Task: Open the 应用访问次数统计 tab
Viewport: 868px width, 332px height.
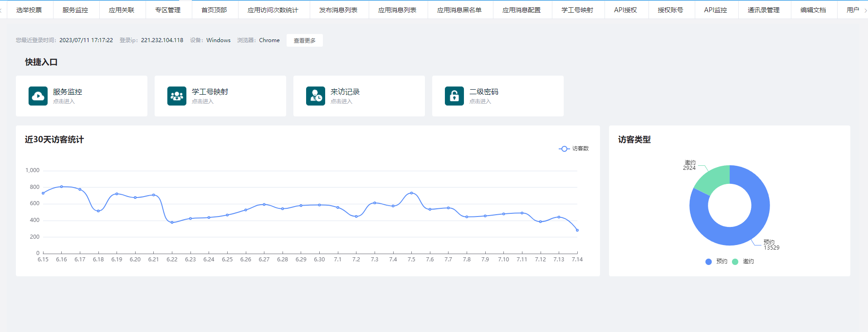Action: pos(273,10)
